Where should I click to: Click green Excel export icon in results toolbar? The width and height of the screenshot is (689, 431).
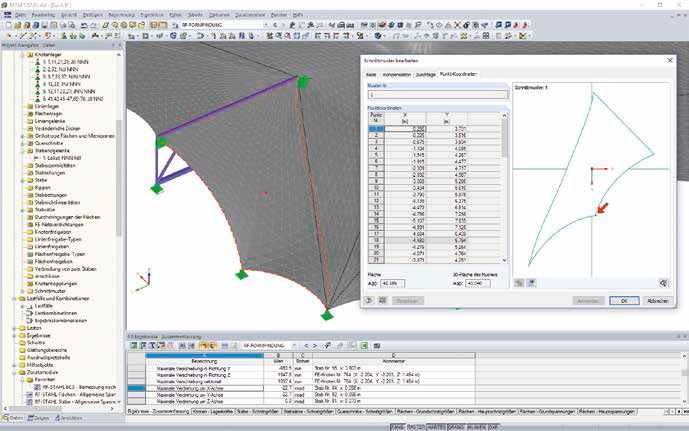[x=364, y=346]
